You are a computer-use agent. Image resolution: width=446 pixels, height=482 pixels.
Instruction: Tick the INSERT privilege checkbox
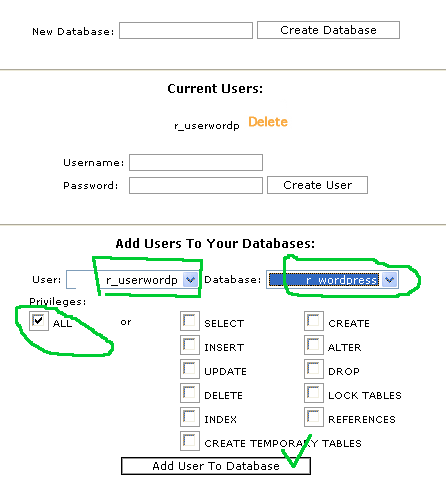point(190,345)
